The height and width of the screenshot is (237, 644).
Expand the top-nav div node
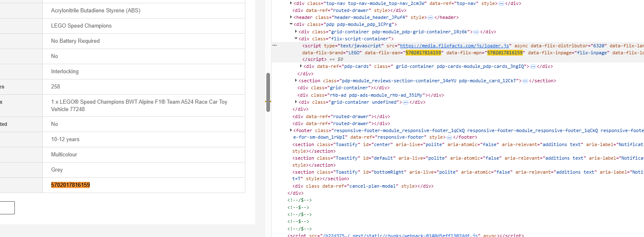(x=291, y=3)
